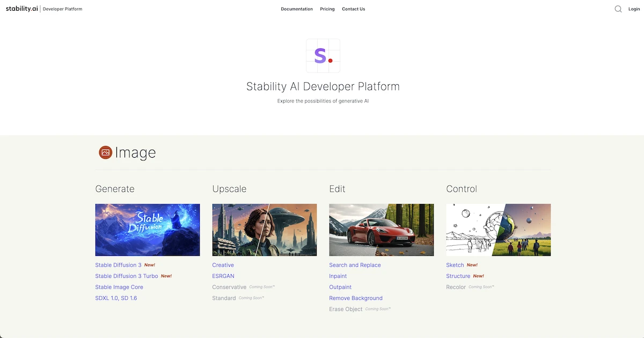Open Contact Us in the top navigation
The width and height of the screenshot is (644, 338).
coord(353,9)
